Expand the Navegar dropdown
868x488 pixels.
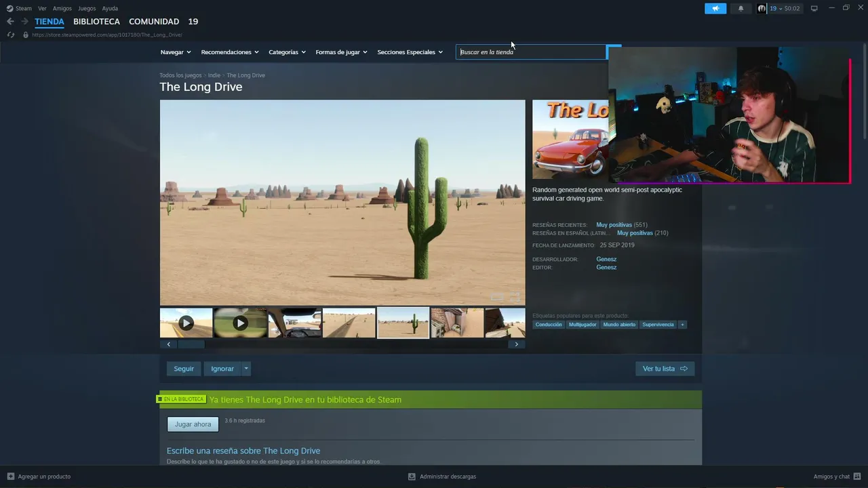tap(176, 52)
